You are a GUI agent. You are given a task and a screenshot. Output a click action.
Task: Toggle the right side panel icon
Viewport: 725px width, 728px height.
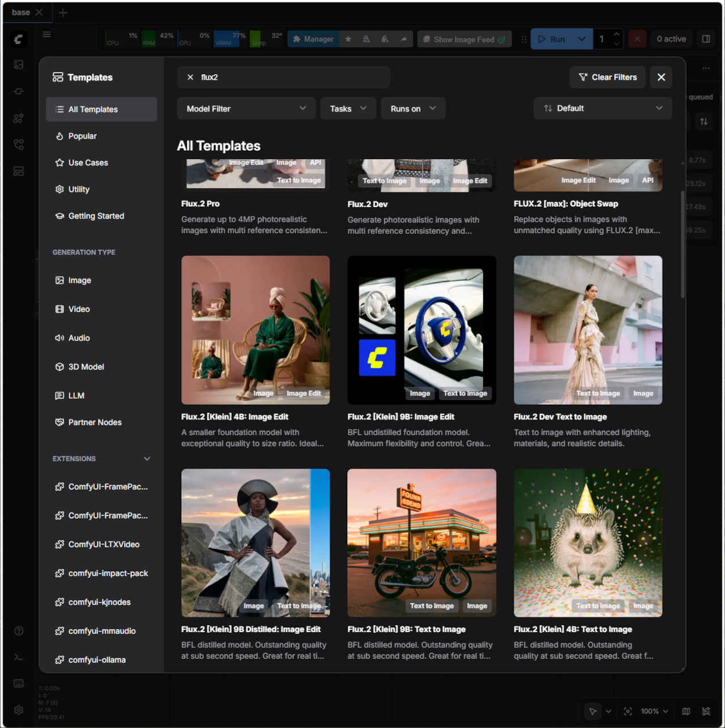pos(706,39)
